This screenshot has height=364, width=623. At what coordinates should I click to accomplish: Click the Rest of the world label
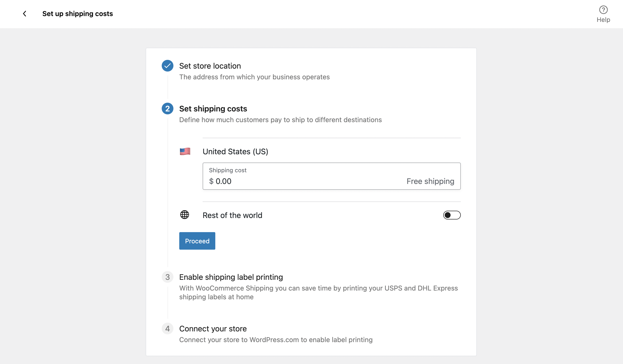(232, 215)
